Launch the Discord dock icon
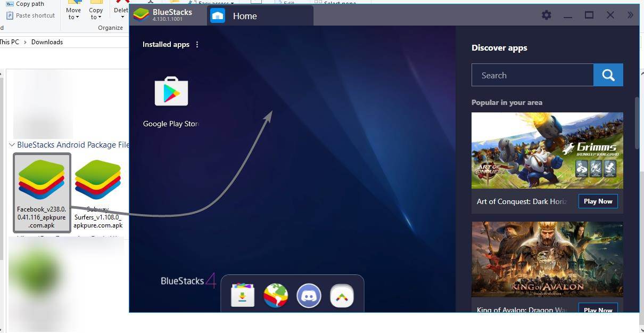644x333 pixels. click(x=309, y=295)
